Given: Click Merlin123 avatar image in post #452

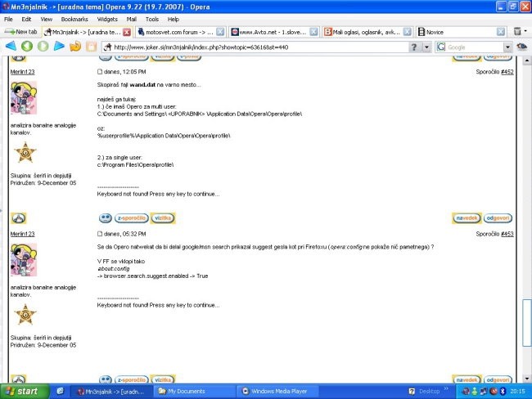Looking at the screenshot, I should [x=23, y=99].
